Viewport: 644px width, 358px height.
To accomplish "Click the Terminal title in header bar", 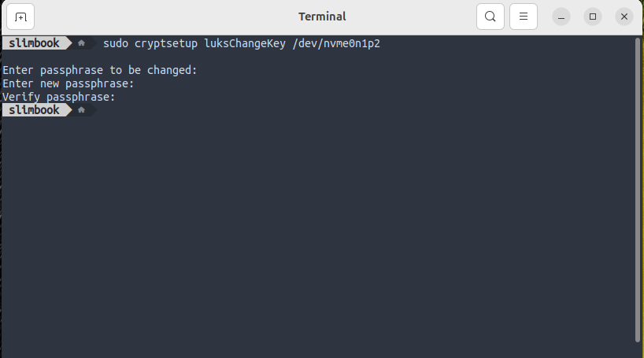I will tap(322, 17).
